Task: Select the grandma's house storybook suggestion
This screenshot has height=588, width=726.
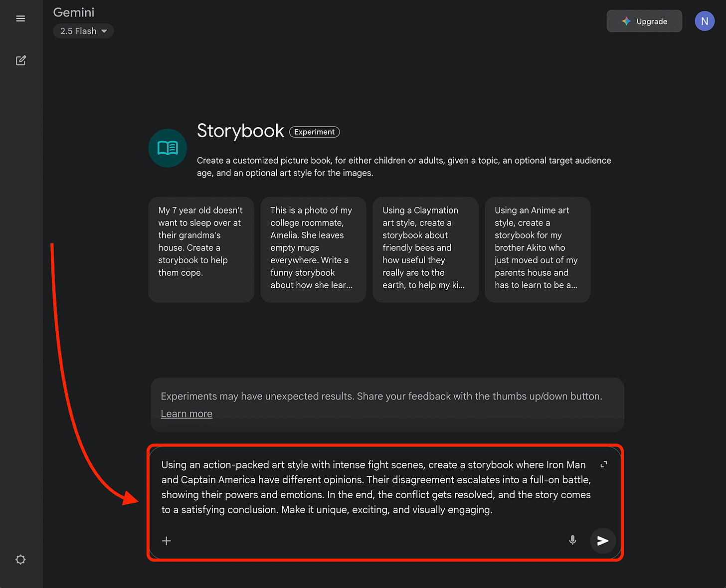Action: tap(201, 250)
